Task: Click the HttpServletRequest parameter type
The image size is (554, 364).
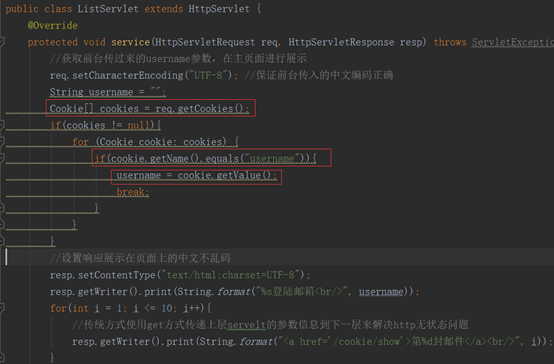Action: pyautogui.click(x=205, y=42)
